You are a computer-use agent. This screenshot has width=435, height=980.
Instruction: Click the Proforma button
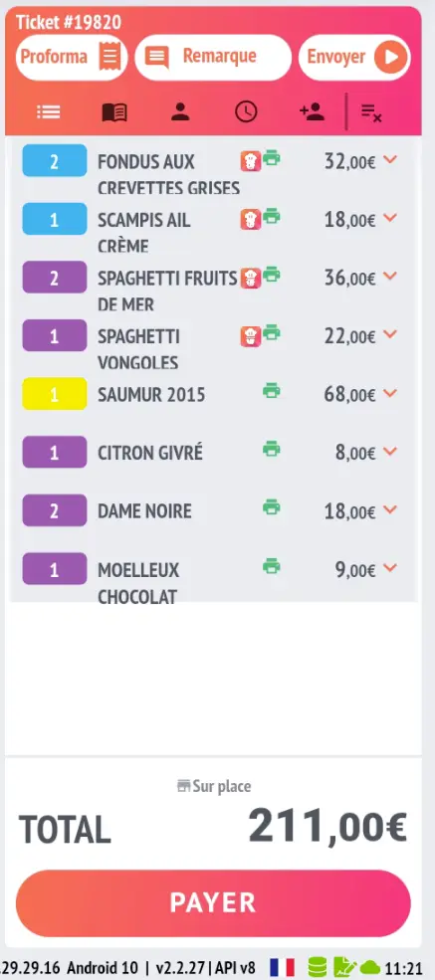pos(72,58)
